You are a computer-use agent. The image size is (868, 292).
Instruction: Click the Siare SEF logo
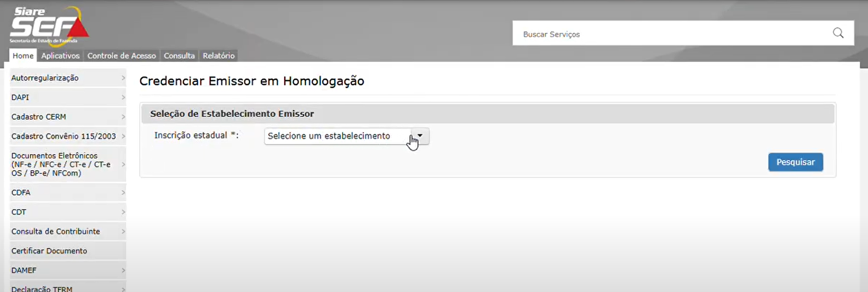pyautogui.click(x=49, y=27)
